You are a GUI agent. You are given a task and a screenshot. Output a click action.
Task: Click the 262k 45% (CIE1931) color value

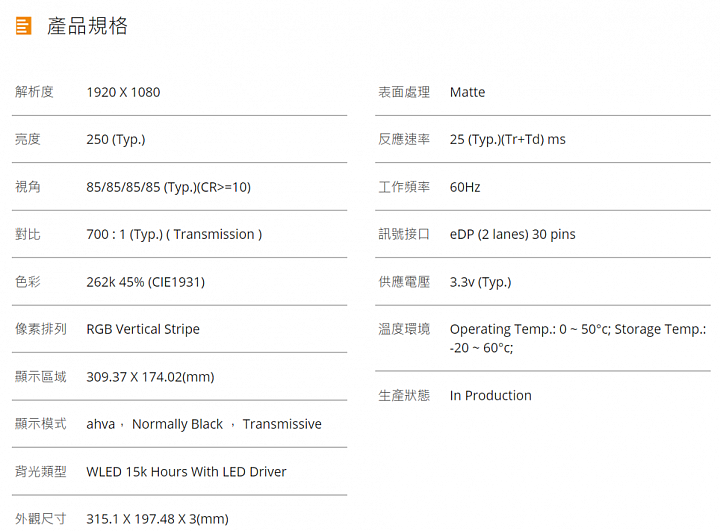point(146,282)
